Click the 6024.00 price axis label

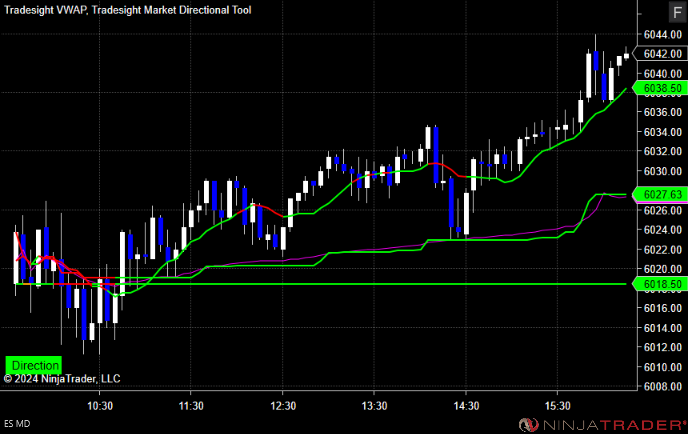coord(663,230)
